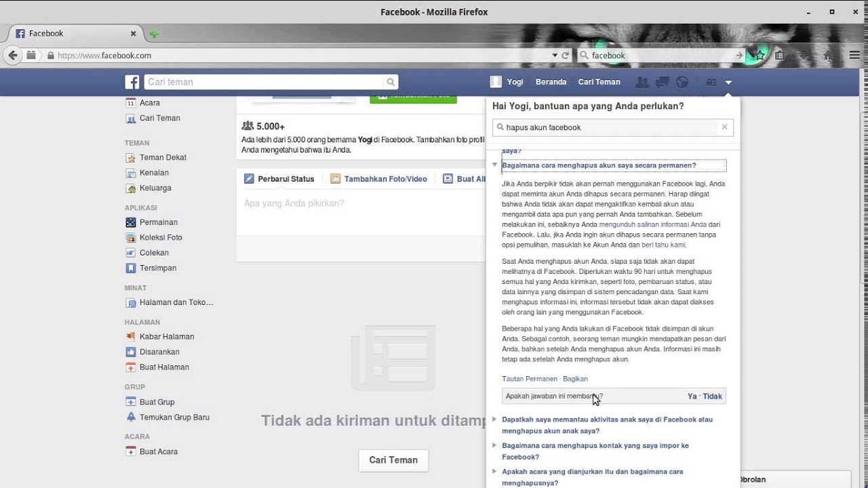Click the site info box icon left of the URL
Image resolution: width=868 pixels, height=488 pixels.
(x=31, y=56)
